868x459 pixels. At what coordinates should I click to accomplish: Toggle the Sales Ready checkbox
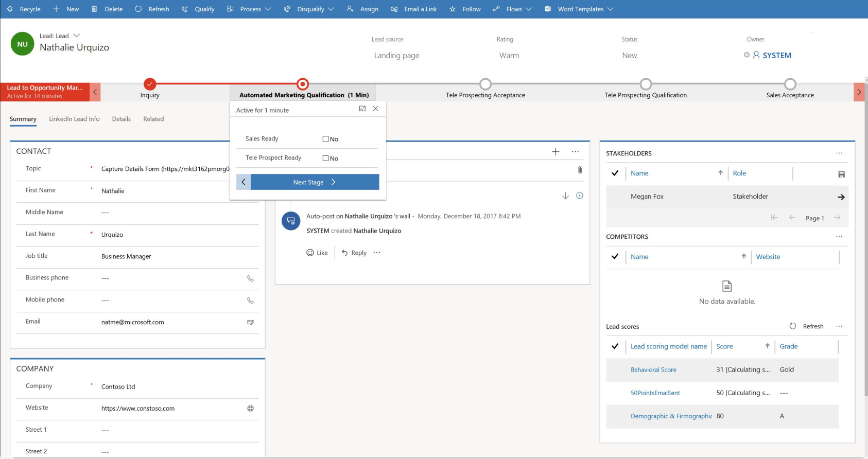(x=325, y=139)
